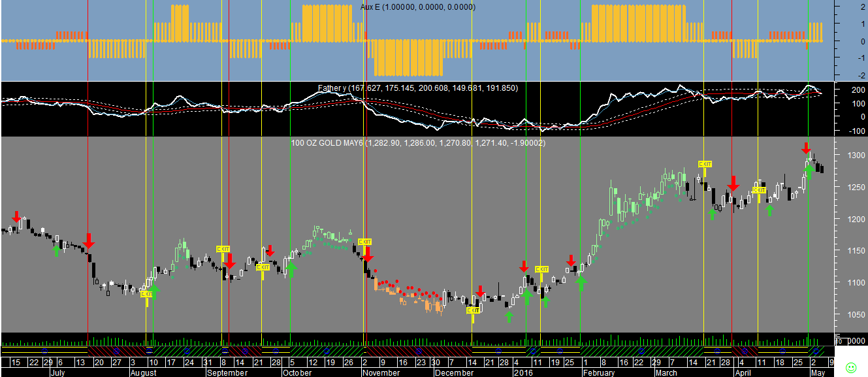Click the red sell arrow at the May price peak
The width and height of the screenshot is (868, 377).
807,148
